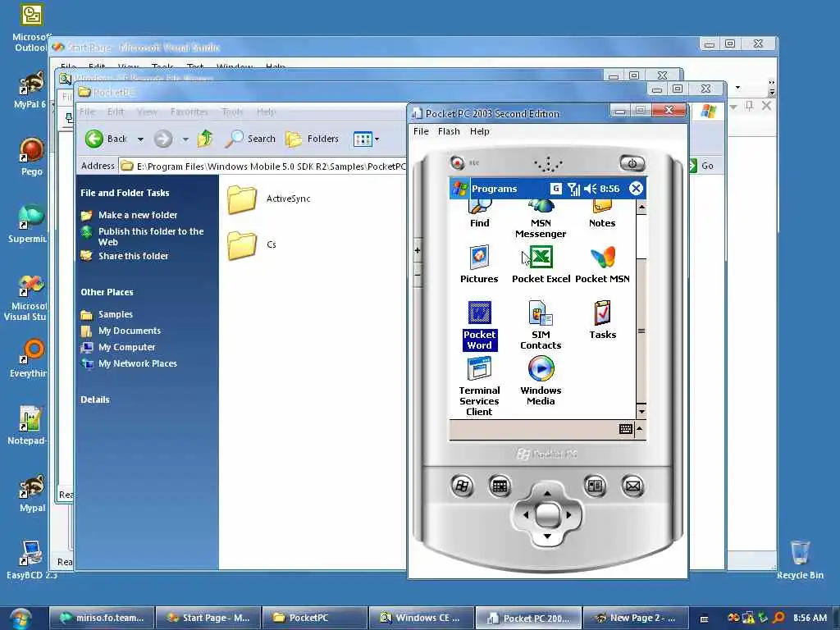Open the emulator Help menu
Viewport: 840px width, 630px height.
pos(479,131)
